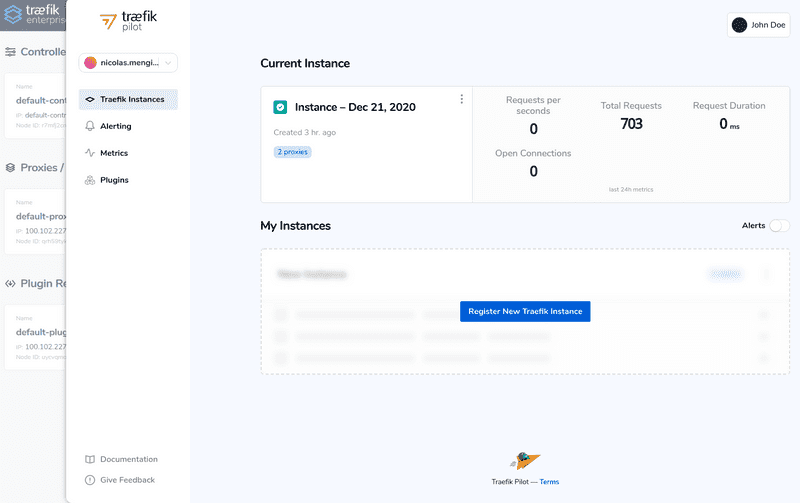Click the Proxies stack icon in background window

[x=10, y=167]
